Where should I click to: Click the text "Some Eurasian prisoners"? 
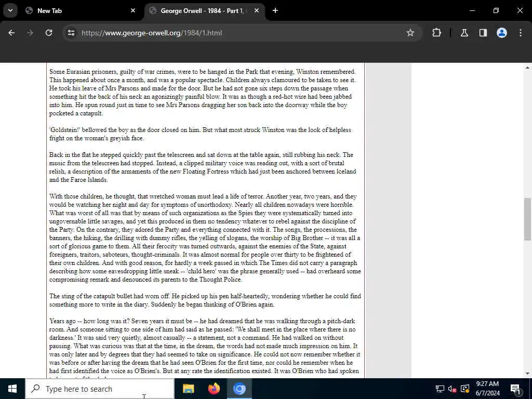tap(83, 72)
